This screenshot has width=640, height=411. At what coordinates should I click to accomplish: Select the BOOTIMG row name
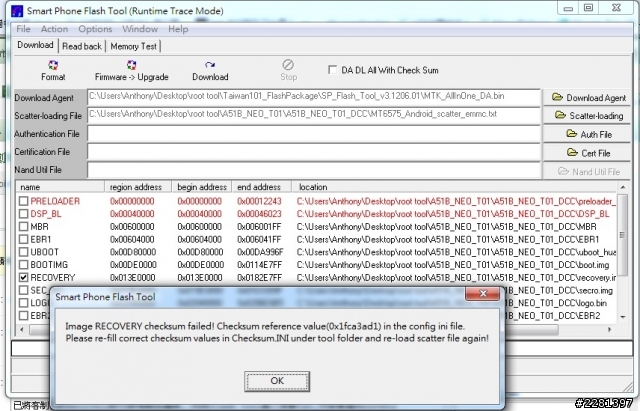point(49,265)
